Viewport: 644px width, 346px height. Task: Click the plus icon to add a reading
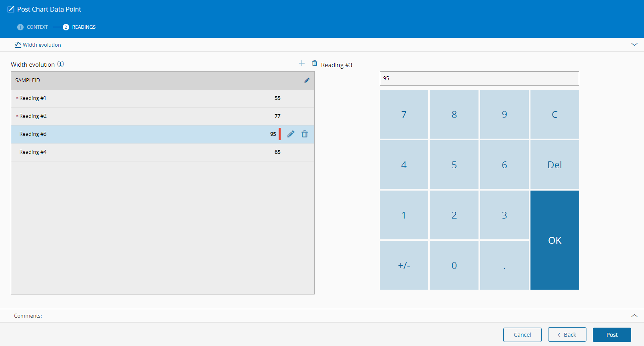(302, 63)
